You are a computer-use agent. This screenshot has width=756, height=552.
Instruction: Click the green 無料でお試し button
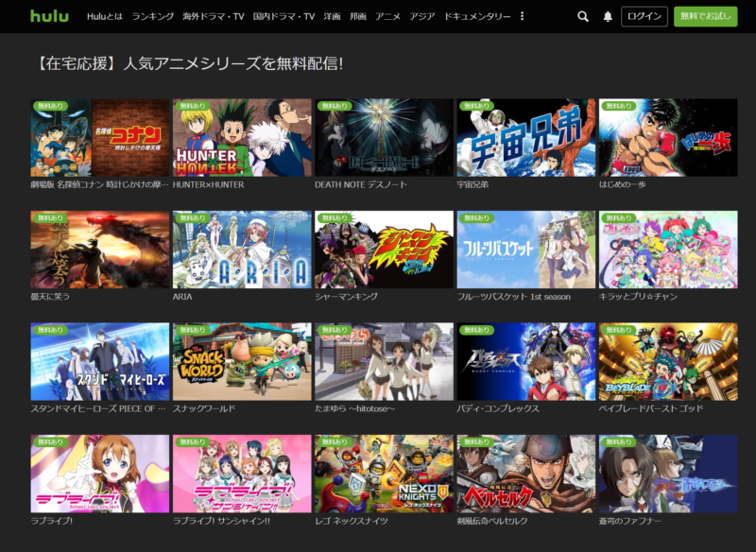pos(705,16)
